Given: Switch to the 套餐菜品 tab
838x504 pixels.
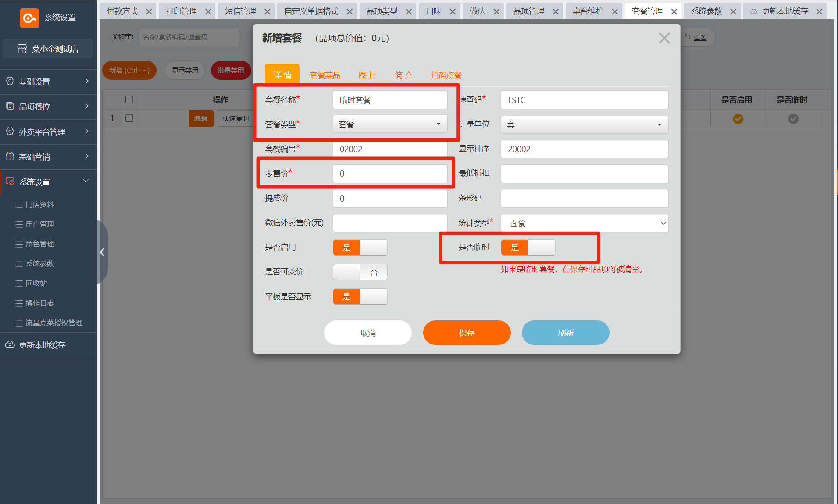Looking at the screenshot, I should pyautogui.click(x=325, y=75).
